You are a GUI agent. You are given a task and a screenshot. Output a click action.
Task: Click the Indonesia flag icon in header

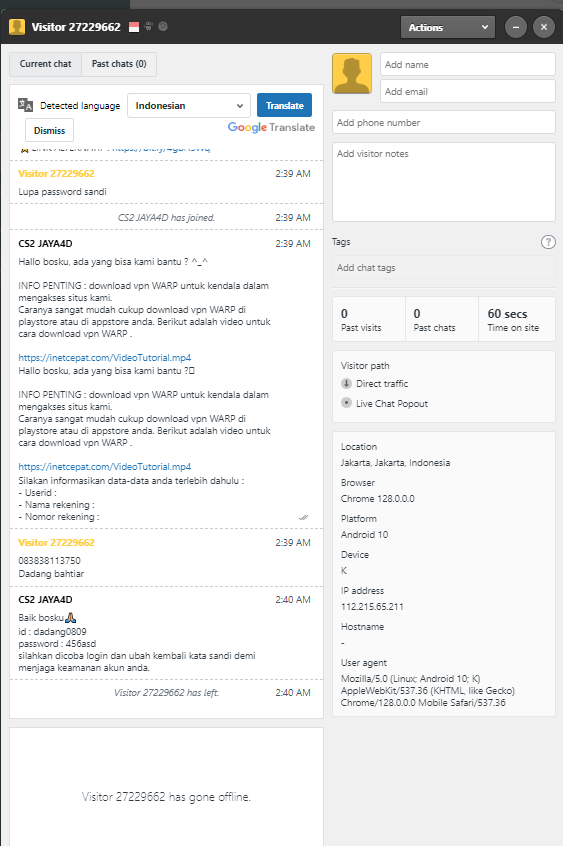click(134, 27)
